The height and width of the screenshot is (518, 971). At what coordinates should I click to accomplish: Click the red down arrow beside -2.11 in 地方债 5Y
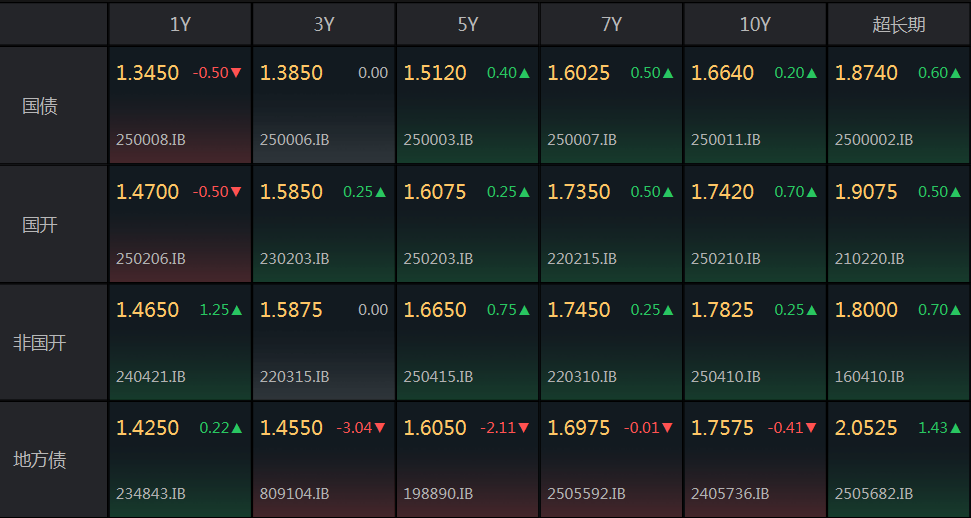(x=524, y=428)
